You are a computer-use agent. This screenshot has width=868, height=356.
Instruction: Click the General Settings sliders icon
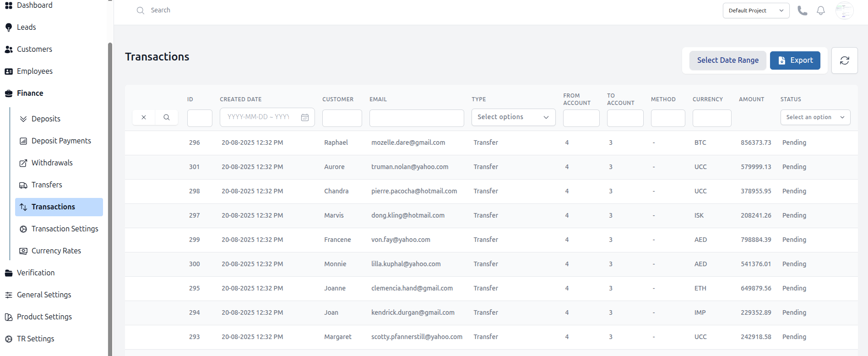9,295
